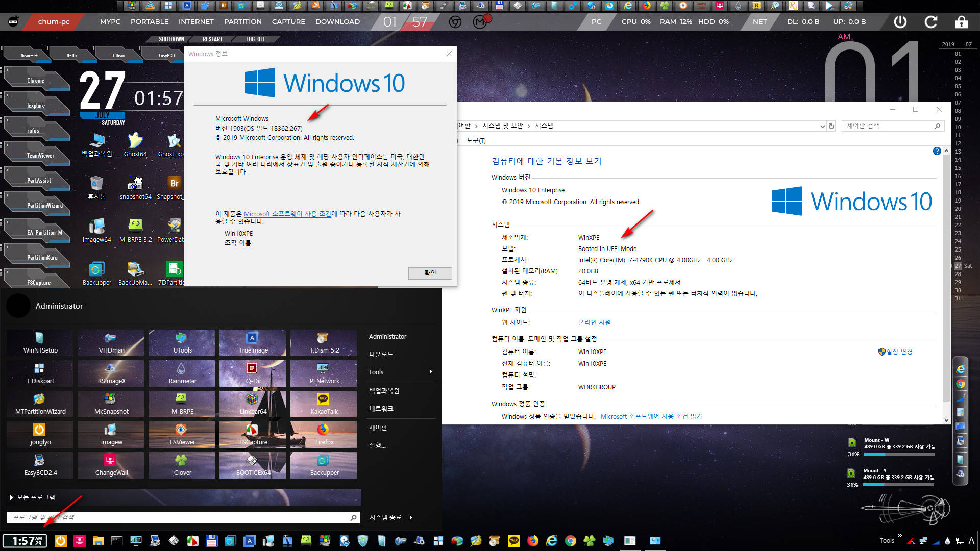
Task: Open Firefox tile in start menu
Action: pyautogui.click(x=324, y=435)
